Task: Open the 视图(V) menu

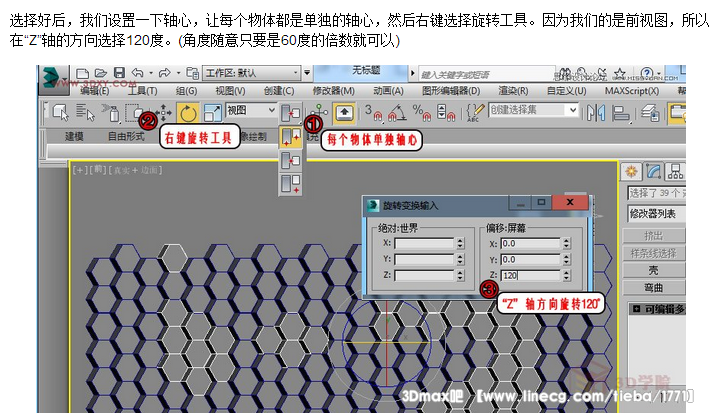Action: tap(230, 91)
